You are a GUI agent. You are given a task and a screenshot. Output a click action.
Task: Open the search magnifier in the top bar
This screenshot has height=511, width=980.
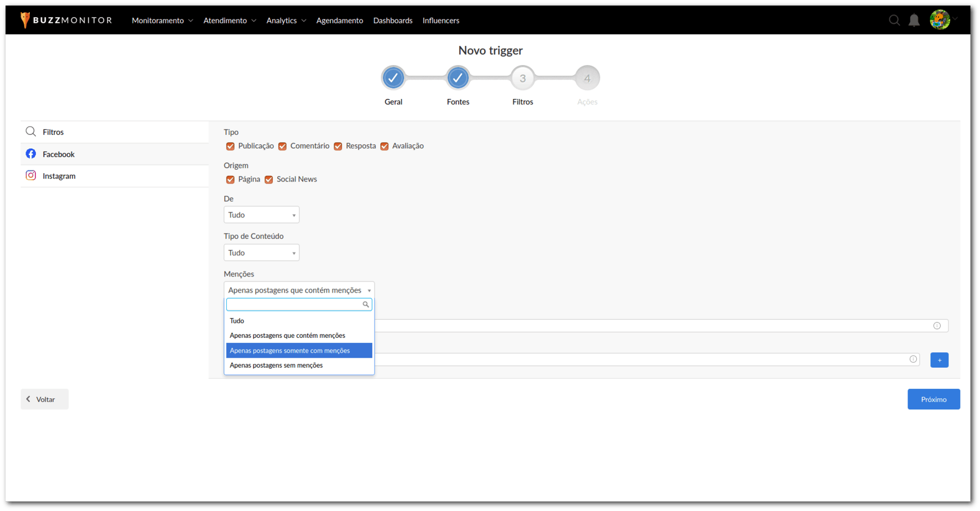(x=894, y=20)
